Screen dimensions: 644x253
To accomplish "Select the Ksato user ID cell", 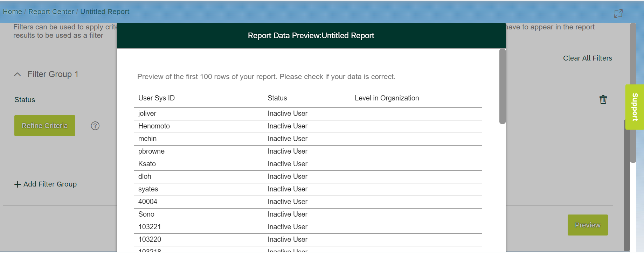I will coord(147,164).
